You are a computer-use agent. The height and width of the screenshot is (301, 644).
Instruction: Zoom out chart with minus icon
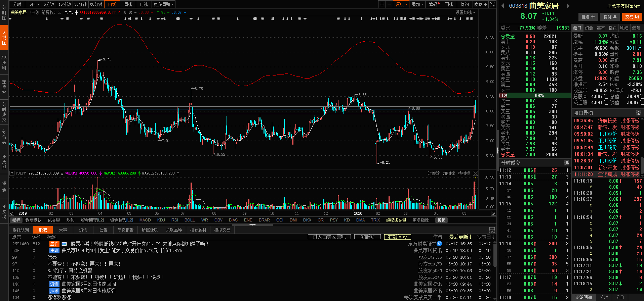pyautogui.click(x=389, y=4)
